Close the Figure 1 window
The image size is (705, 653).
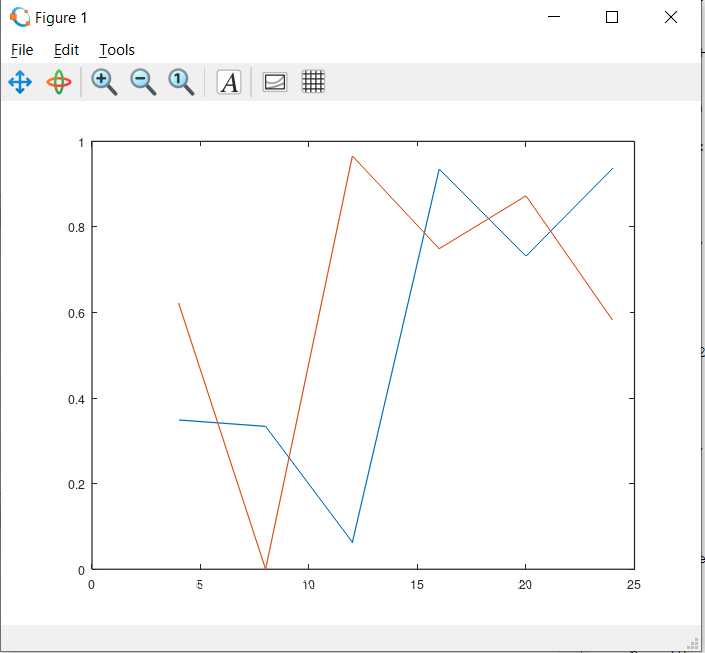[670, 17]
